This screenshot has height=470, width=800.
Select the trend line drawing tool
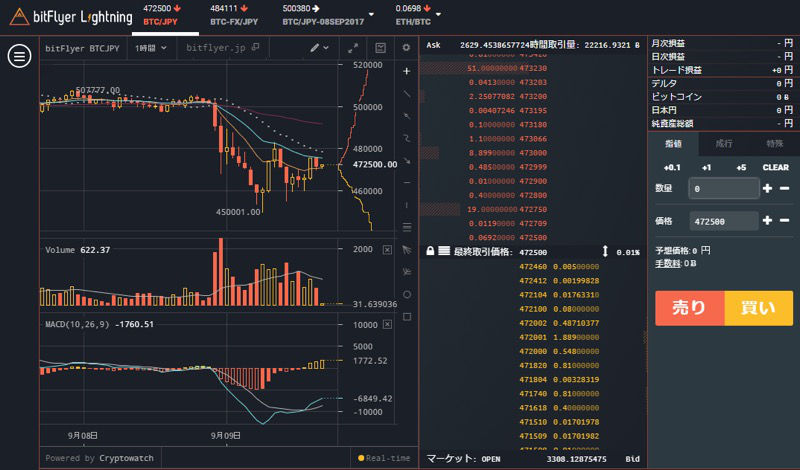[x=407, y=93]
